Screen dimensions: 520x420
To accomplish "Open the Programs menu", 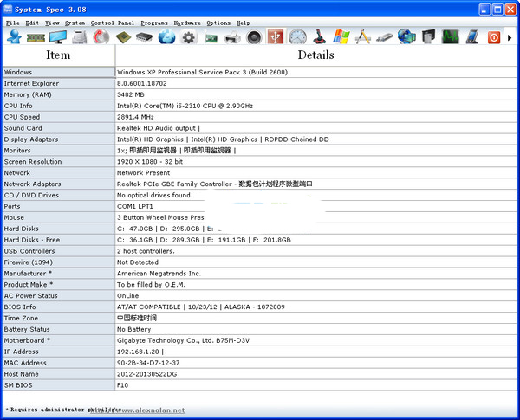I will (154, 23).
